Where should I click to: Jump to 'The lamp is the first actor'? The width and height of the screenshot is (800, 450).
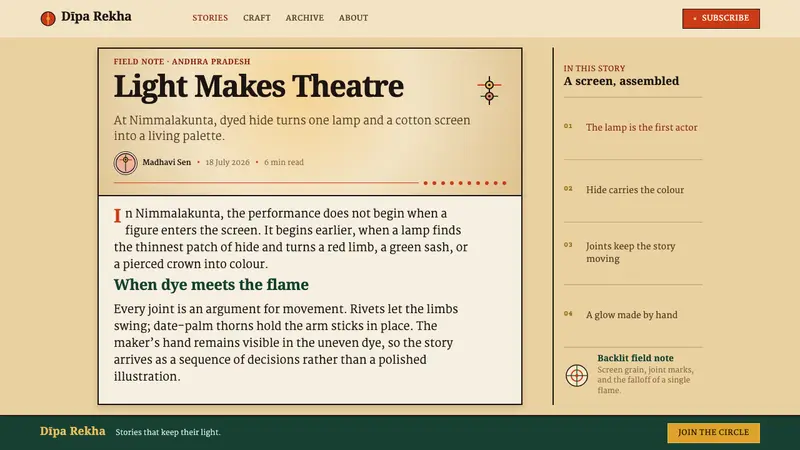pyautogui.click(x=641, y=128)
